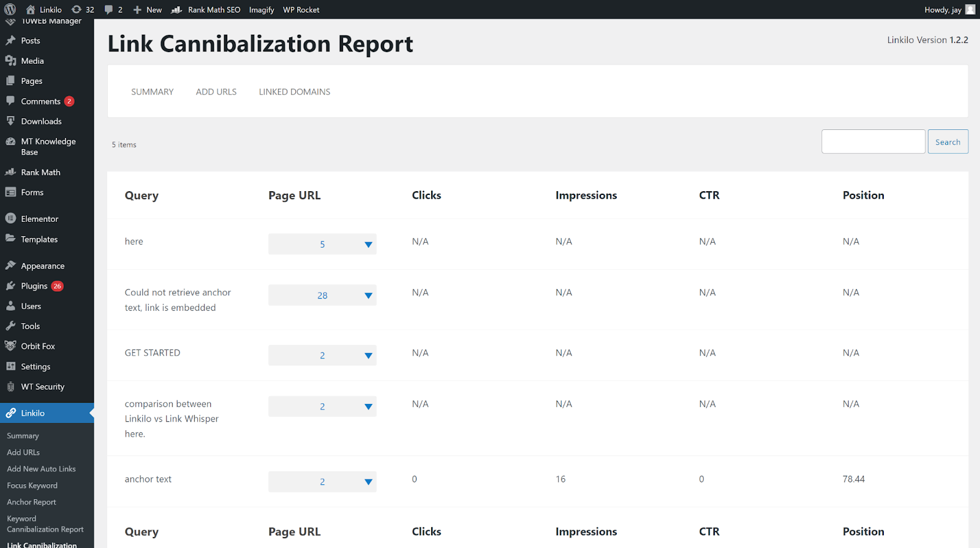
Task: Switch to the LINKED DOMAINS tab
Action: tap(295, 92)
